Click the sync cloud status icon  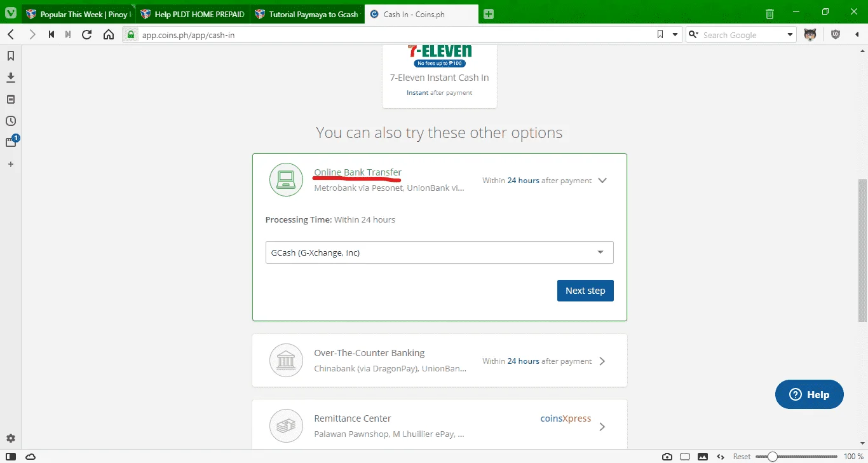[x=31, y=457]
